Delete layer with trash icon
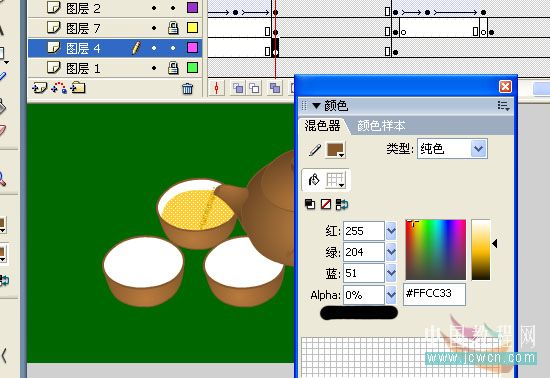Viewport: 550px width, 378px height. click(187, 88)
